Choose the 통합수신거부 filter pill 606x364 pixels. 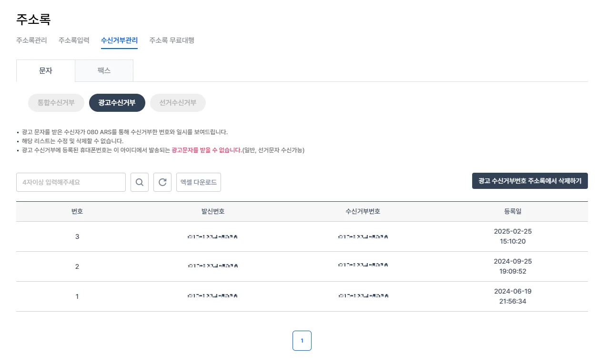pos(56,103)
